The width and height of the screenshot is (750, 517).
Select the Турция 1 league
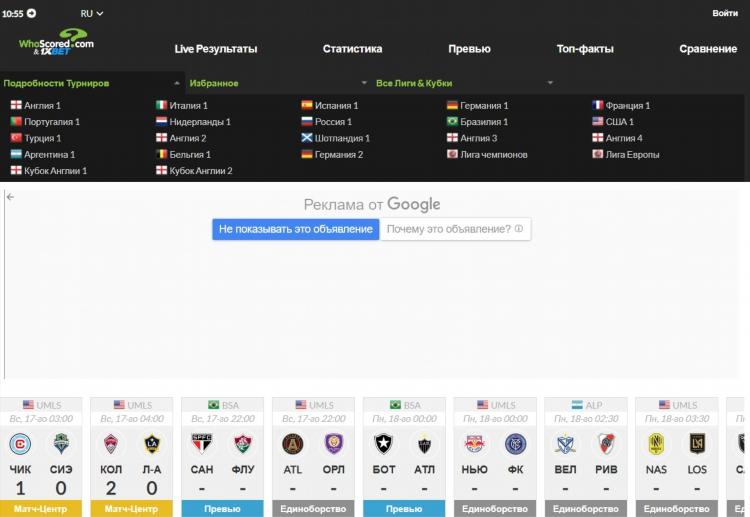pyautogui.click(x=36, y=138)
